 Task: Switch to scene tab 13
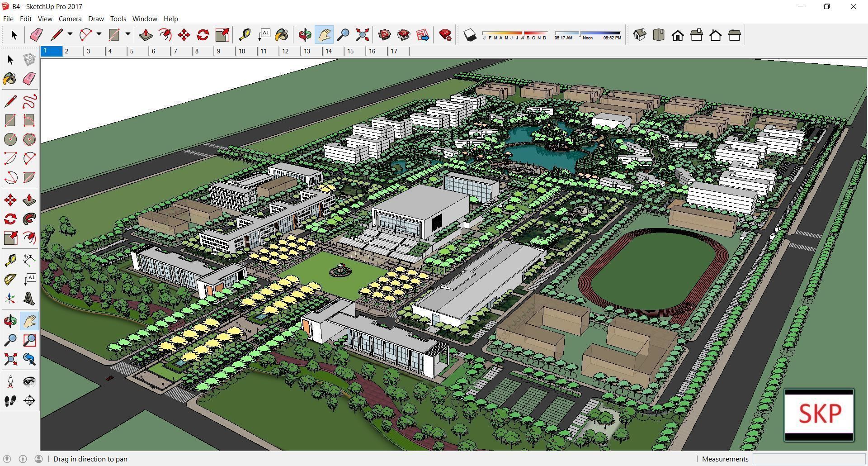click(x=312, y=51)
